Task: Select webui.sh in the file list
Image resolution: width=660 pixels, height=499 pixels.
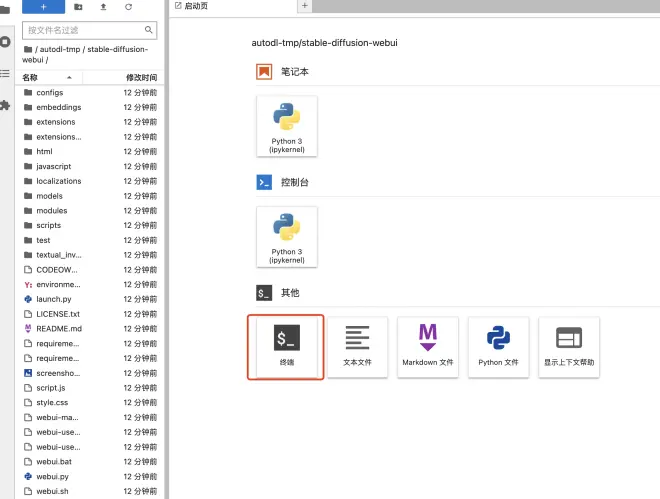Action: coord(90,491)
